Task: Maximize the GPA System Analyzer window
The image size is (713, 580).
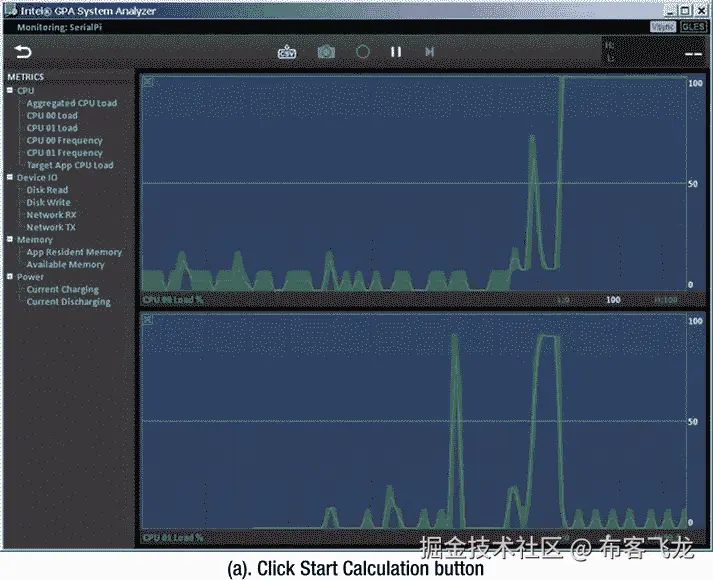Action: click(685, 10)
